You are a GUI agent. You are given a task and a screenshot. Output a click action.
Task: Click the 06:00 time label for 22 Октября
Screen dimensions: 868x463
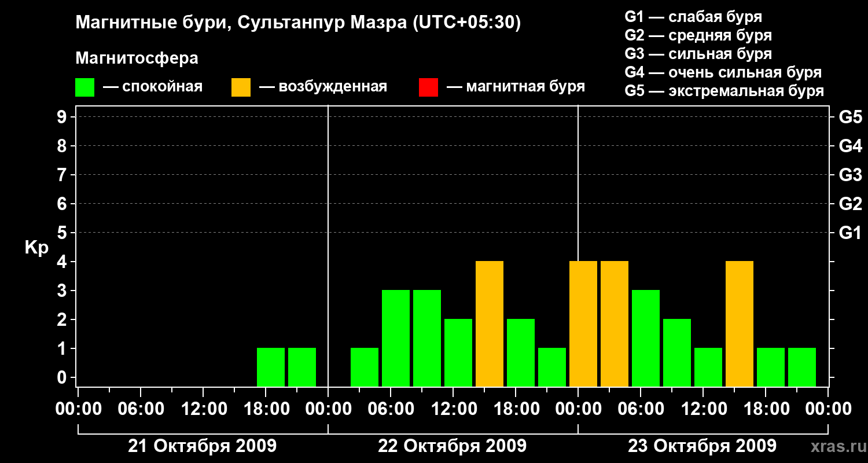390,409
